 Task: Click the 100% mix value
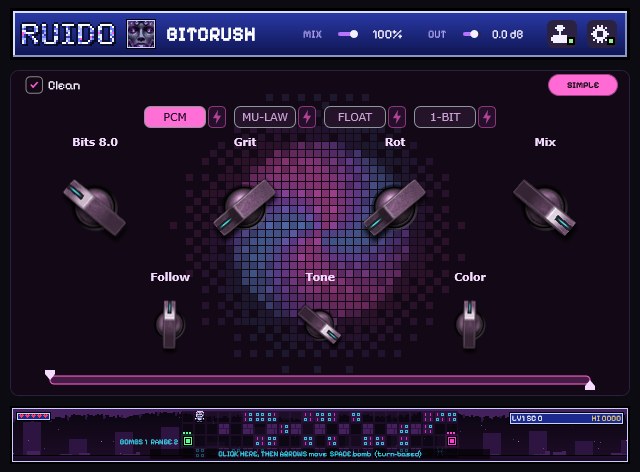[x=387, y=34]
